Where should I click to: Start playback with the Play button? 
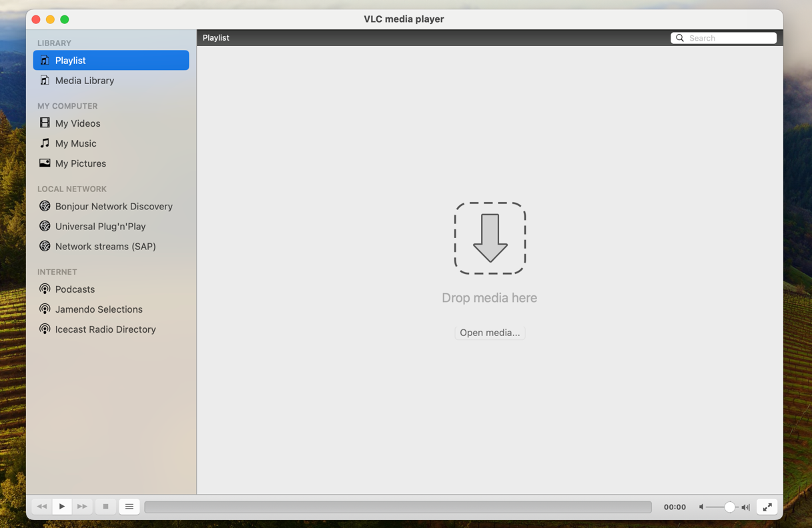62,507
